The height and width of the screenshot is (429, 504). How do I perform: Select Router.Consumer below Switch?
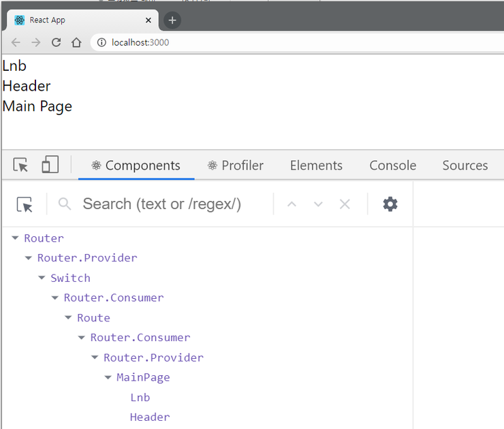point(114,298)
